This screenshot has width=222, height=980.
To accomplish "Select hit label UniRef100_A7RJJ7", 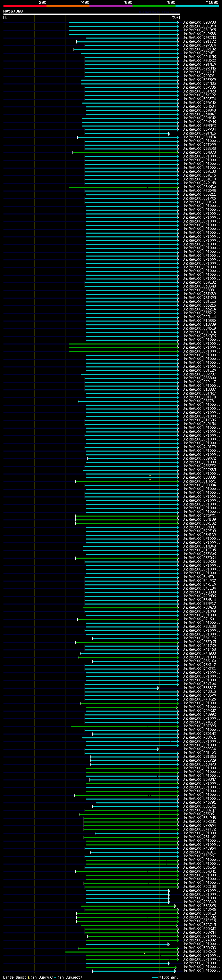I will (x=199, y=382).
